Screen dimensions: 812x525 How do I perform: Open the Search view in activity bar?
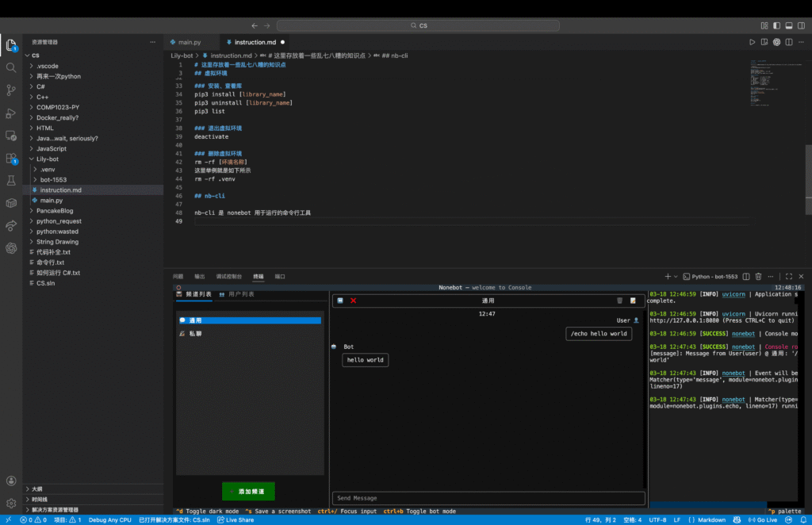tap(11, 67)
